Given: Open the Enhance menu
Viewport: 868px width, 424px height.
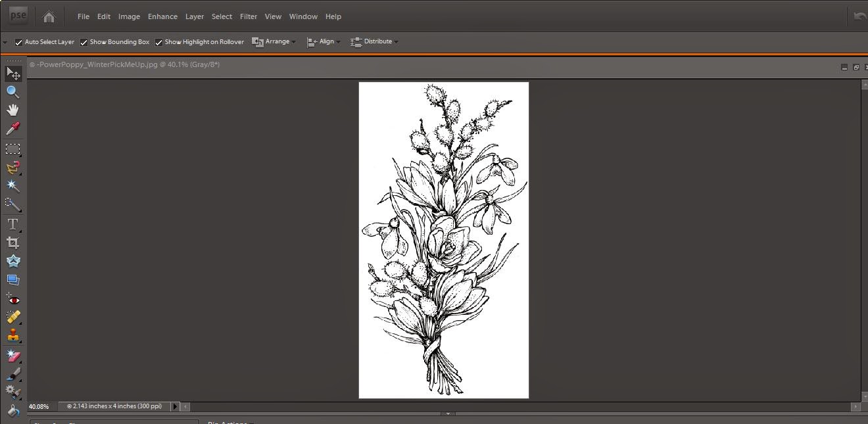Looking at the screenshot, I should click(x=162, y=16).
